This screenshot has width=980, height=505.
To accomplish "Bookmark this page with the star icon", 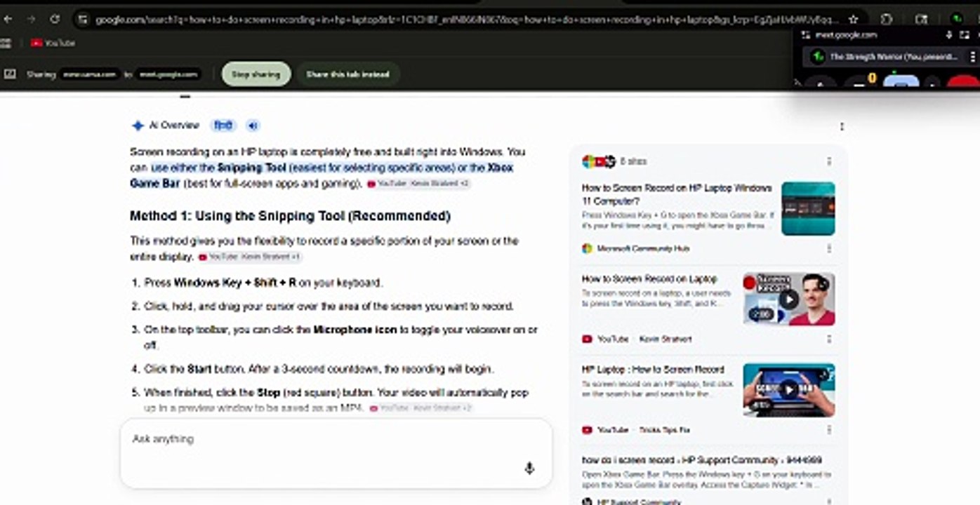I will pos(854,20).
